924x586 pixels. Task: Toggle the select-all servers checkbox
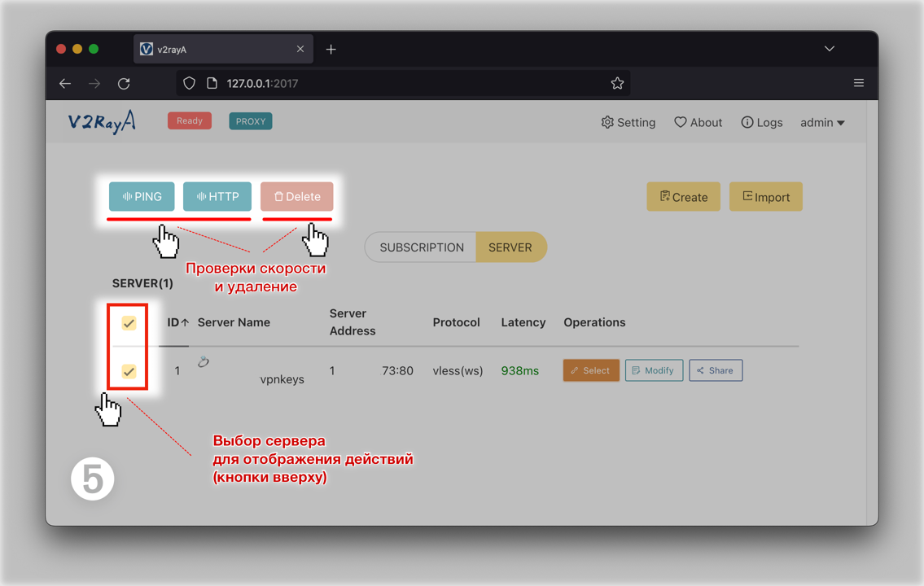pos(129,323)
